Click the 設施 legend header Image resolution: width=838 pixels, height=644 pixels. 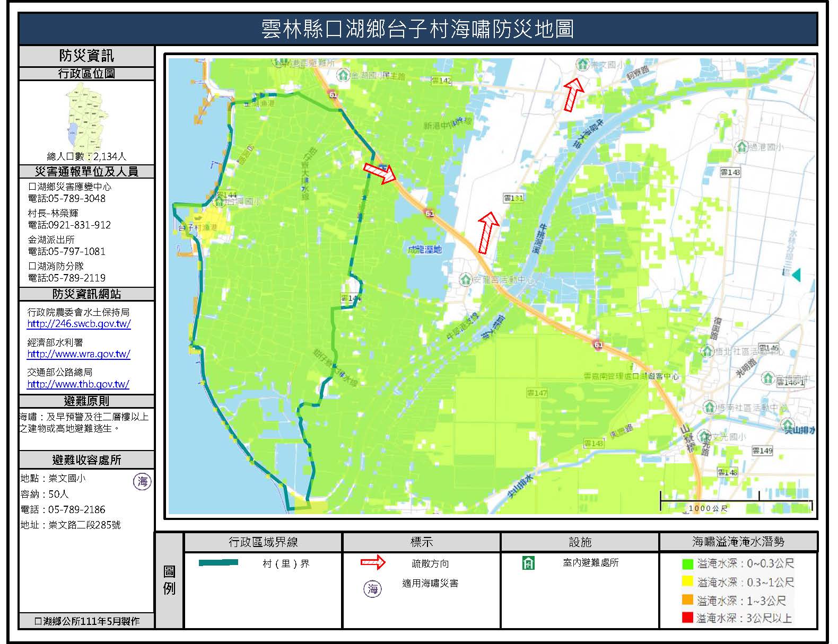pos(580,542)
